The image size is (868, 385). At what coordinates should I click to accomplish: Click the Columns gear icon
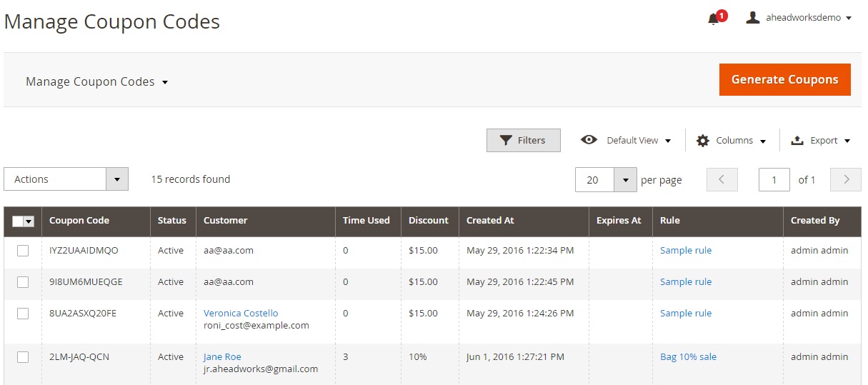click(x=703, y=141)
